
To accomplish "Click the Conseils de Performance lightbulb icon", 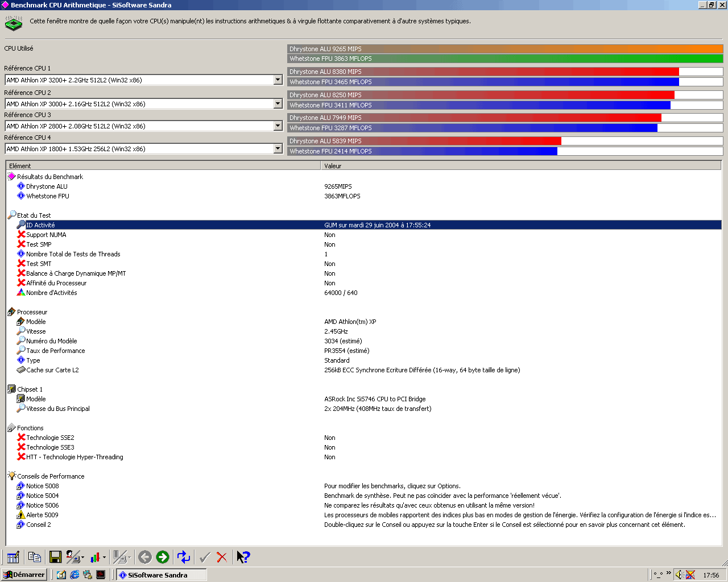I will tap(12, 476).
